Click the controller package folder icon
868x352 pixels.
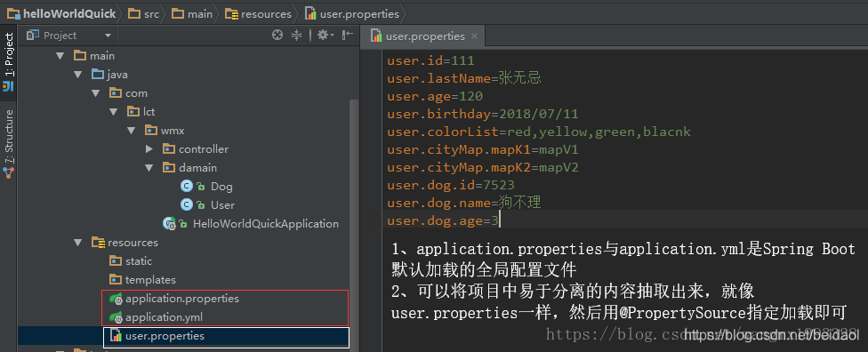(x=169, y=149)
